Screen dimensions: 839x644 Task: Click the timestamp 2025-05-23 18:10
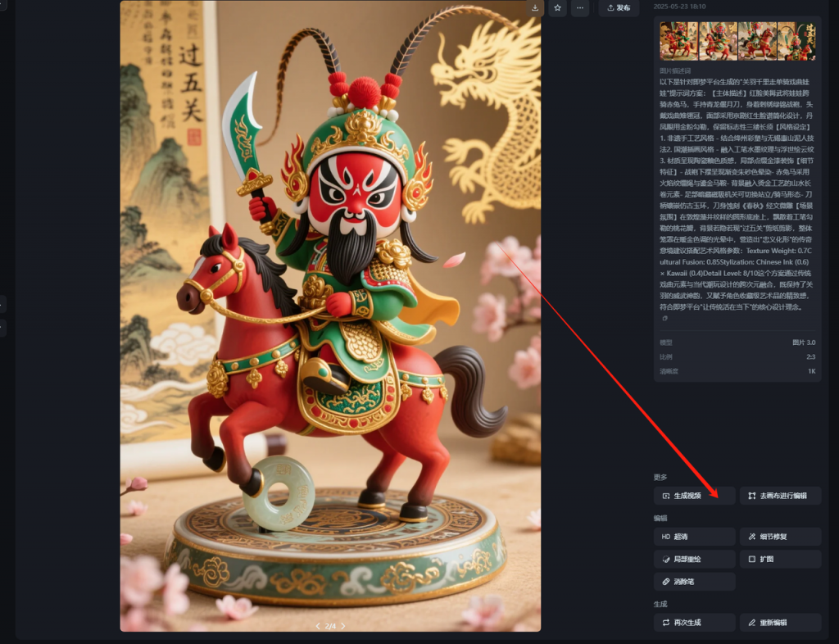tap(679, 7)
